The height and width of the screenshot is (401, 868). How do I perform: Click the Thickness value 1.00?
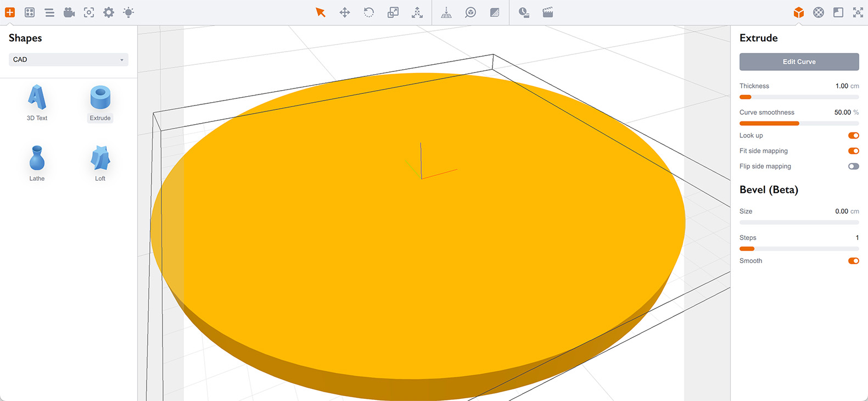pyautogui.click(x=842, y=86)
